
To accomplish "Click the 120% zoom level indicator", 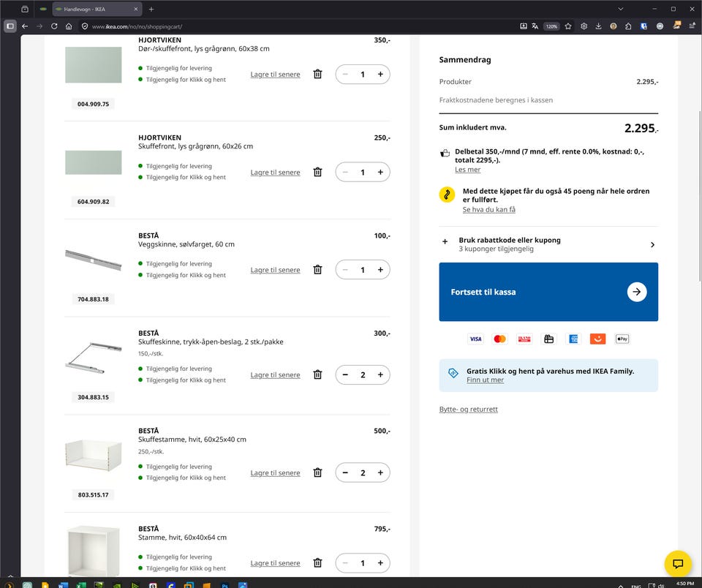I will click(x=551, y=26).
